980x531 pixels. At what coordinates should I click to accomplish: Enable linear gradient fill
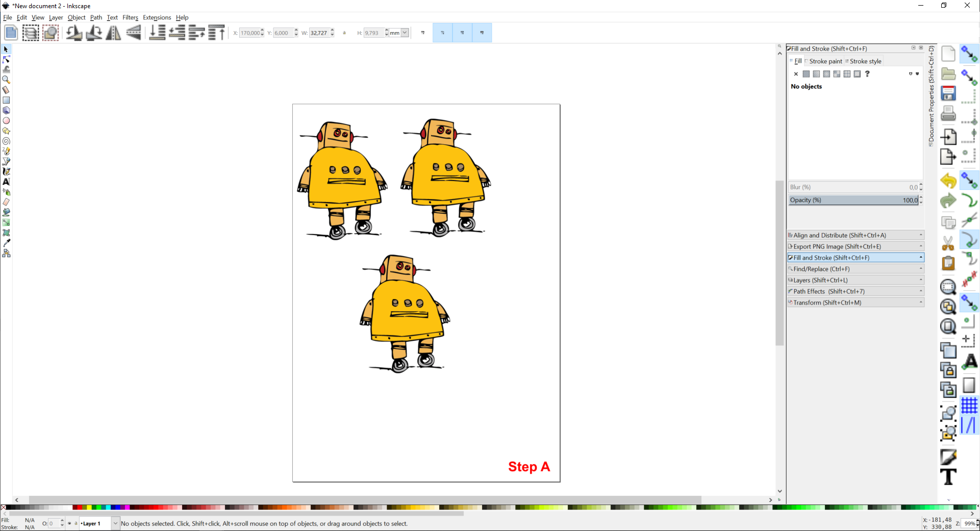point(816,74)
